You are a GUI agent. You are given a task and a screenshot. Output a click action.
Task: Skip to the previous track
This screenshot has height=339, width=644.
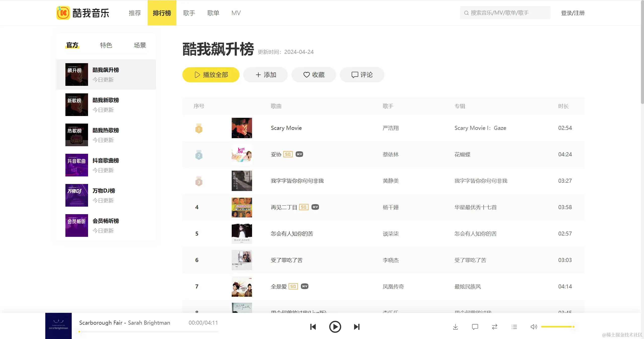click(x=313, y=327)
